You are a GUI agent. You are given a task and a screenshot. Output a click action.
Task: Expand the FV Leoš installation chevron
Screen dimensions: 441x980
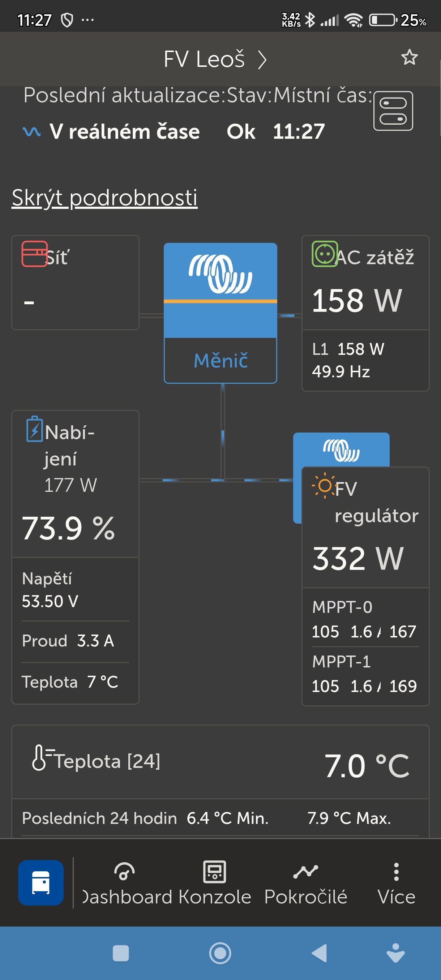pos(262,60)
